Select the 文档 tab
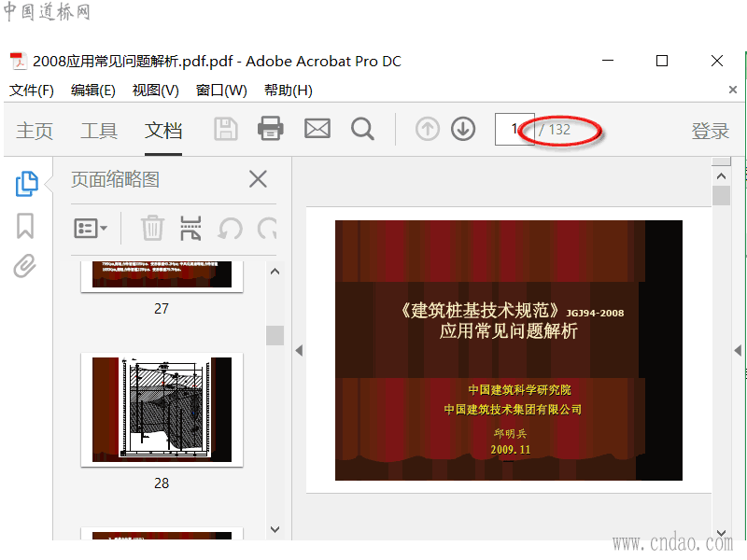 163,131
